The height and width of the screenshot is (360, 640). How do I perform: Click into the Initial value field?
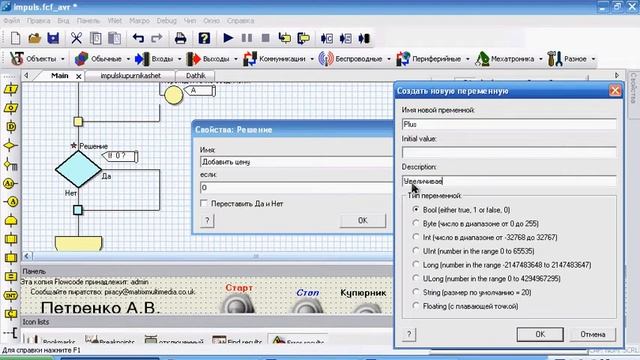509,153
